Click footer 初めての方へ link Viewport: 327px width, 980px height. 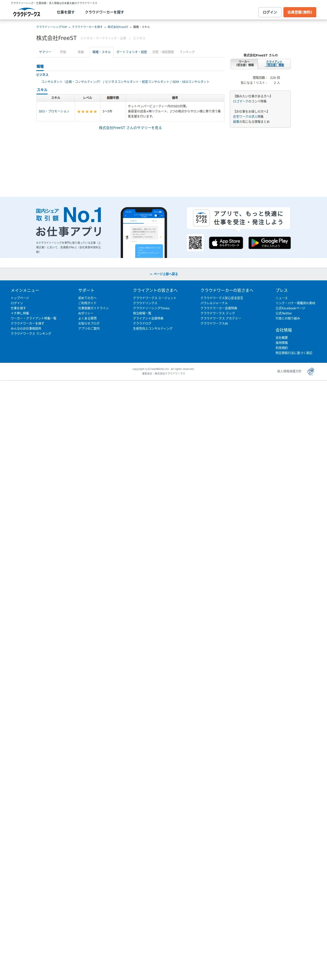87,298
